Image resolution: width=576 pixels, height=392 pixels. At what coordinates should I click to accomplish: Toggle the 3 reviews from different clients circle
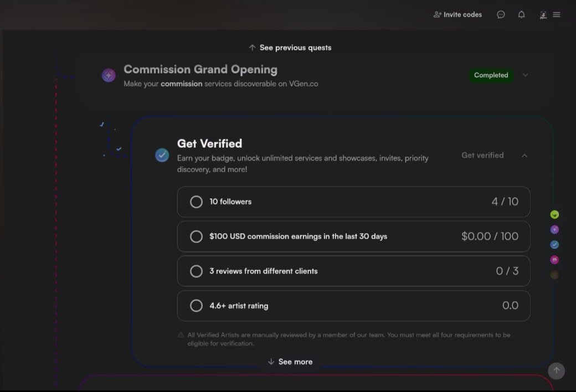point(196,271)
